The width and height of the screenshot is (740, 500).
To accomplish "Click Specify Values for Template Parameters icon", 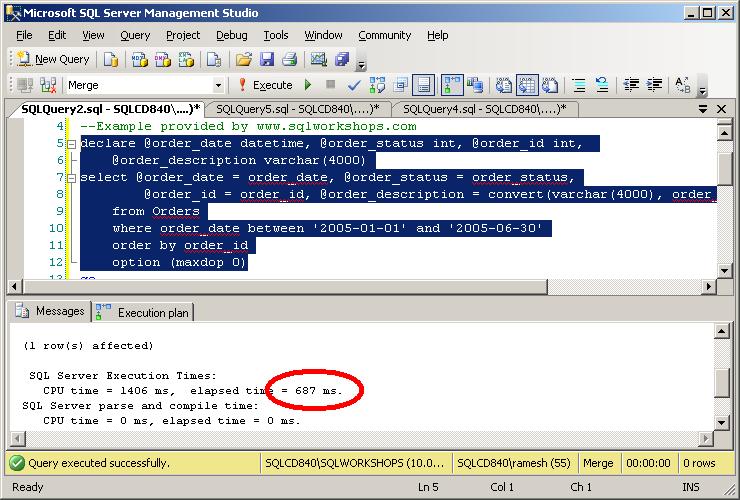I will [x=682, y=85].
